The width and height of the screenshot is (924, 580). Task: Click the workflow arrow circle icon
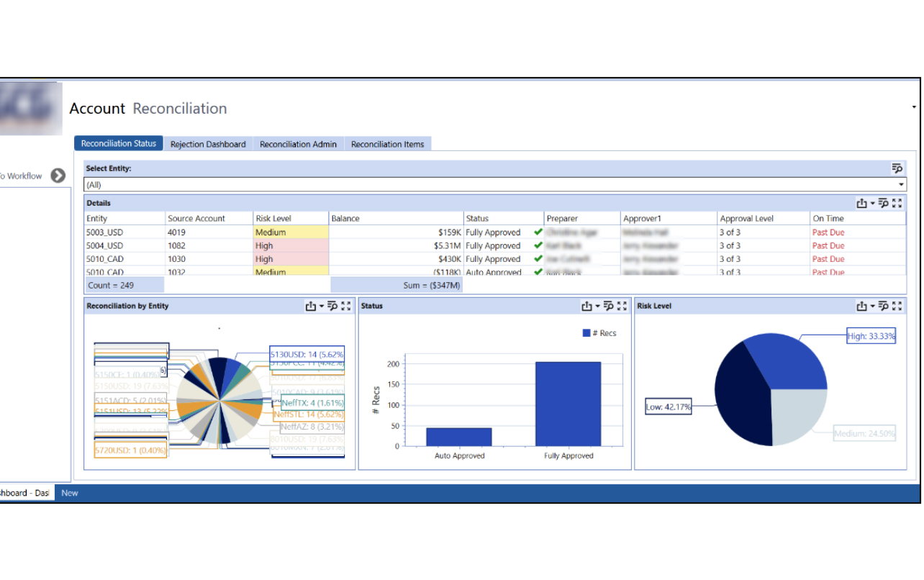58,176
